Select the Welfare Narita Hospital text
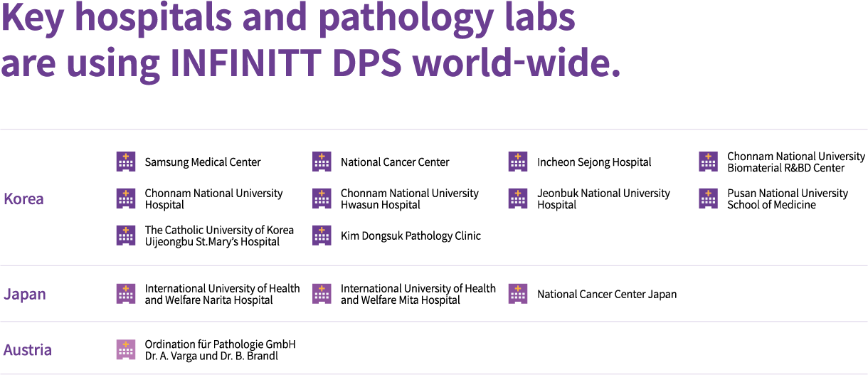 [x=222, y=295]
